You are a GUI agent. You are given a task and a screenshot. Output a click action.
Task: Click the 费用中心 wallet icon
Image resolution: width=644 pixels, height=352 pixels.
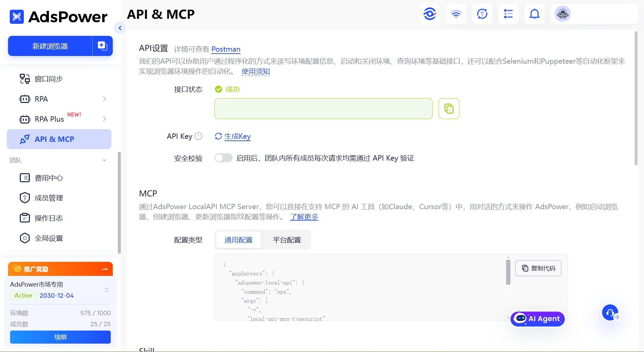[24, 178]
